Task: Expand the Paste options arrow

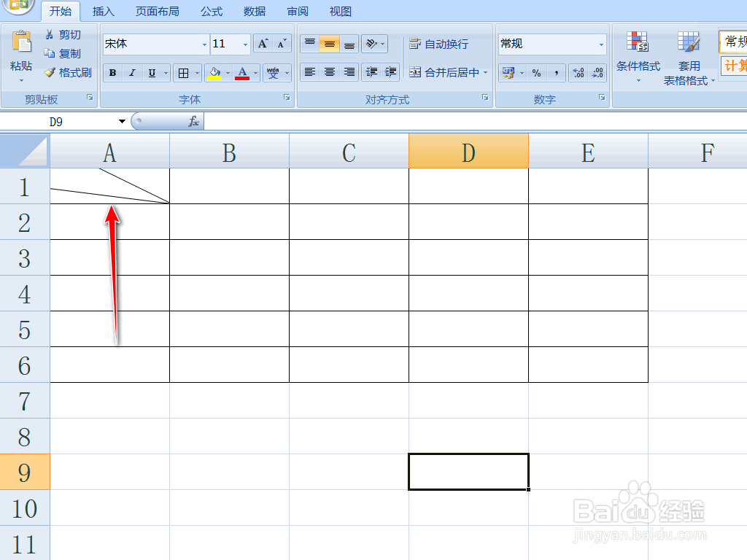Action: point(21,80)
